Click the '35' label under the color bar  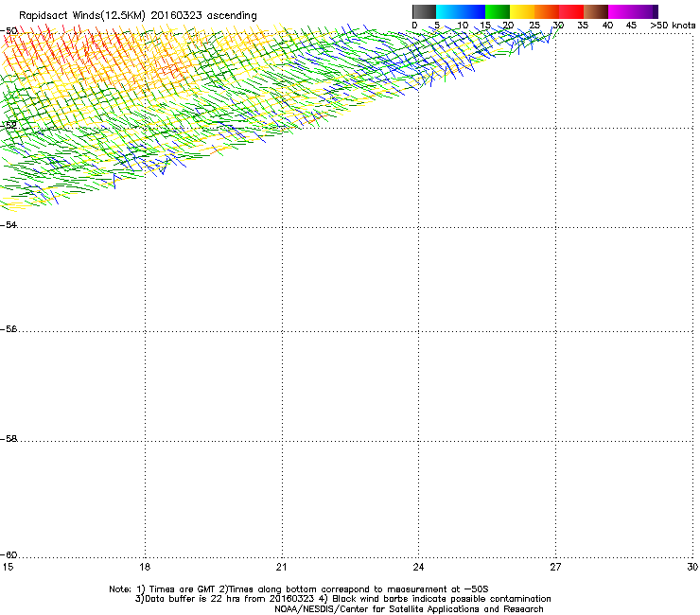(x=583, y=26)
